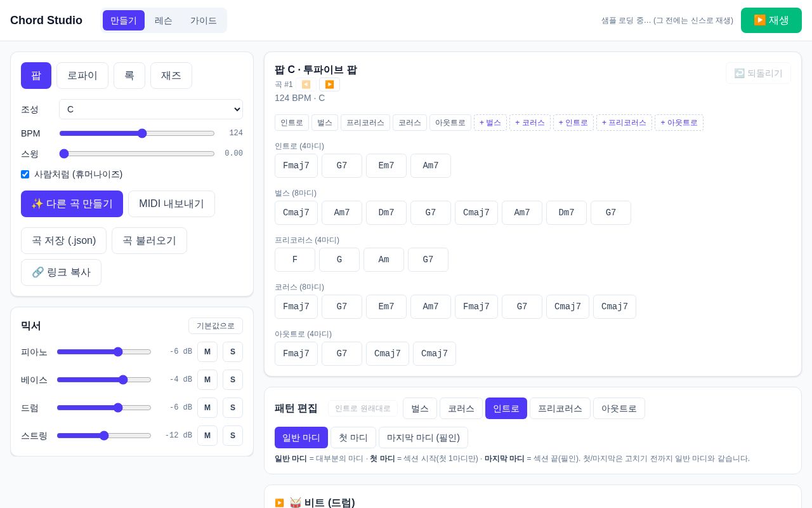Click the previous song arrow beside 곡 #1
812x508 pixels.
point(306,84)
